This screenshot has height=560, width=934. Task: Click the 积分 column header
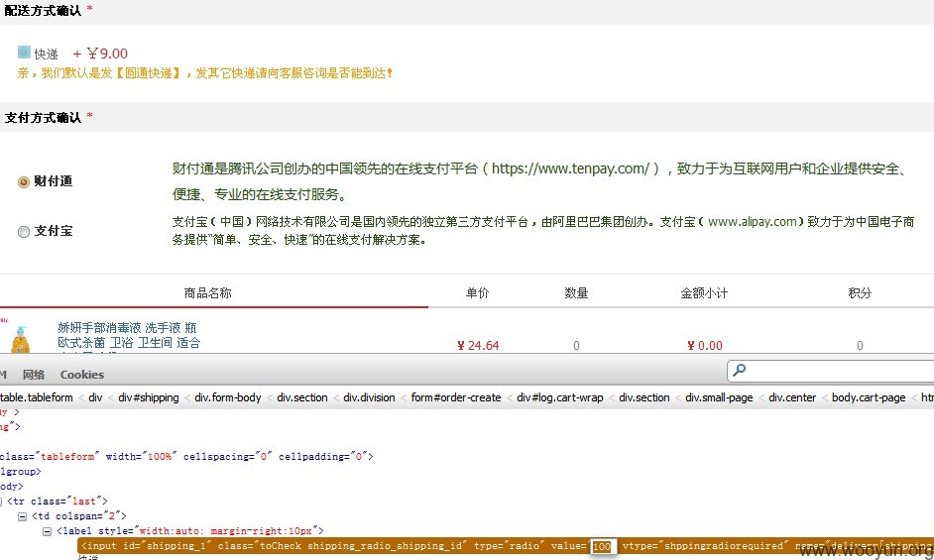(x=860, y=293)
